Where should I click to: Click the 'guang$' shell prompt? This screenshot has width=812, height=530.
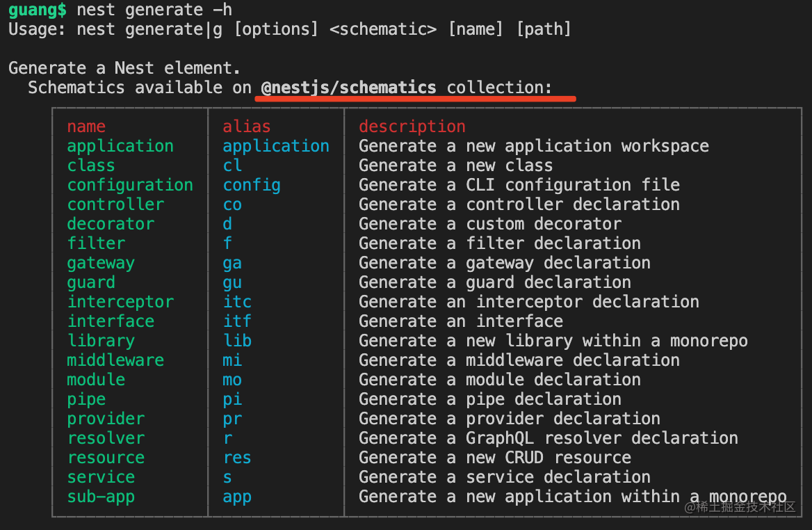[38, 10]
